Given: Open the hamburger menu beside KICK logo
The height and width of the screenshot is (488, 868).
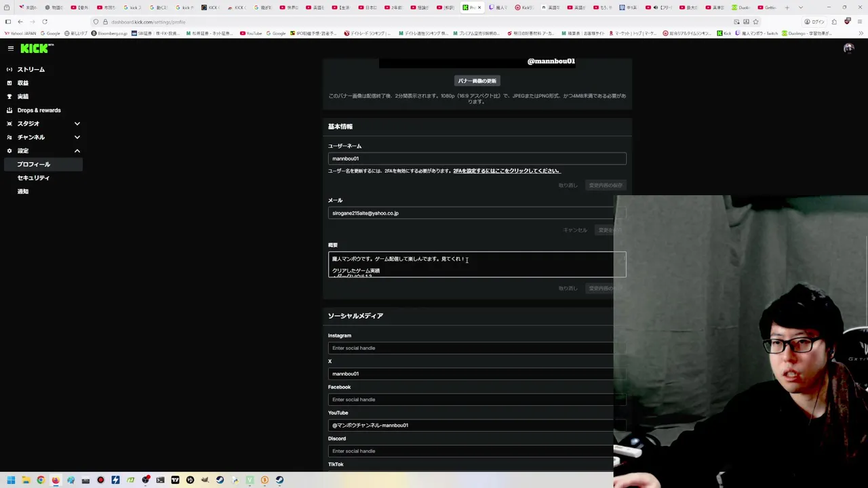Looking at the screenshot, I should coord(10,48).
